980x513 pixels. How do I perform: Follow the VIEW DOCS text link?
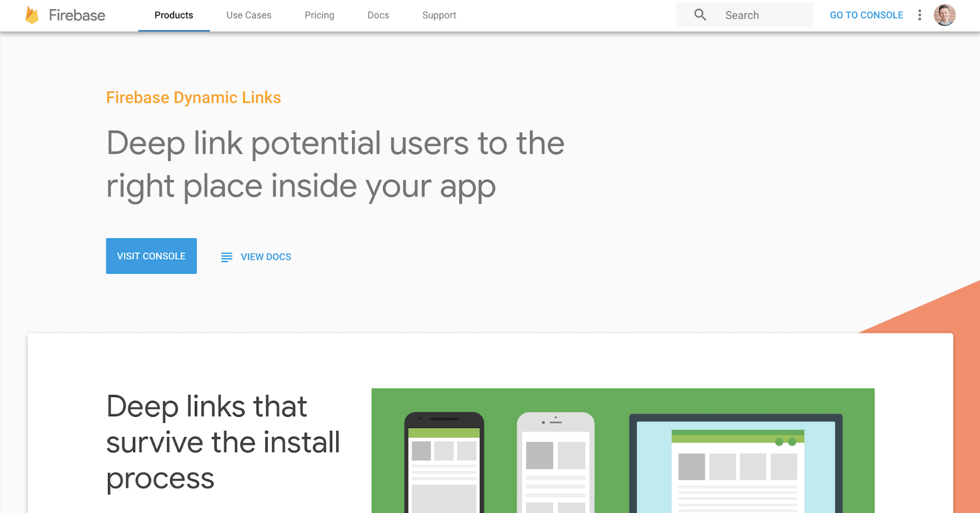[x=266, y=257]
